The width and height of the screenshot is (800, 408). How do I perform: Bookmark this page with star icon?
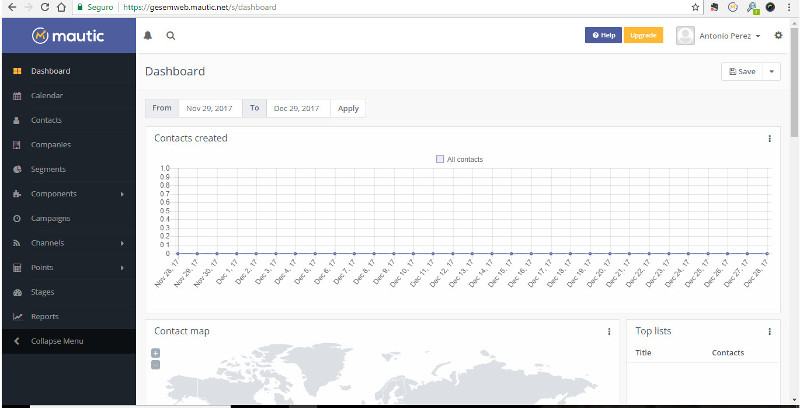click(x=695, y=6)
